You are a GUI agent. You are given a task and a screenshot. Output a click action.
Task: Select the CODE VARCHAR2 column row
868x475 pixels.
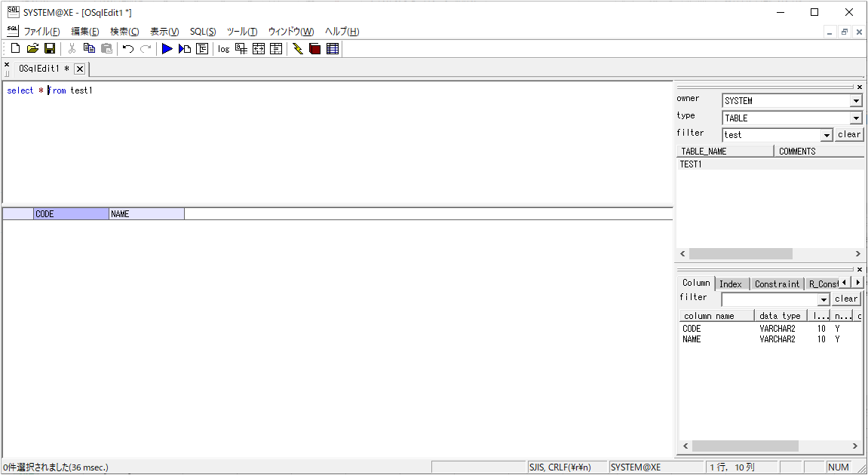[x=771, y=329]
